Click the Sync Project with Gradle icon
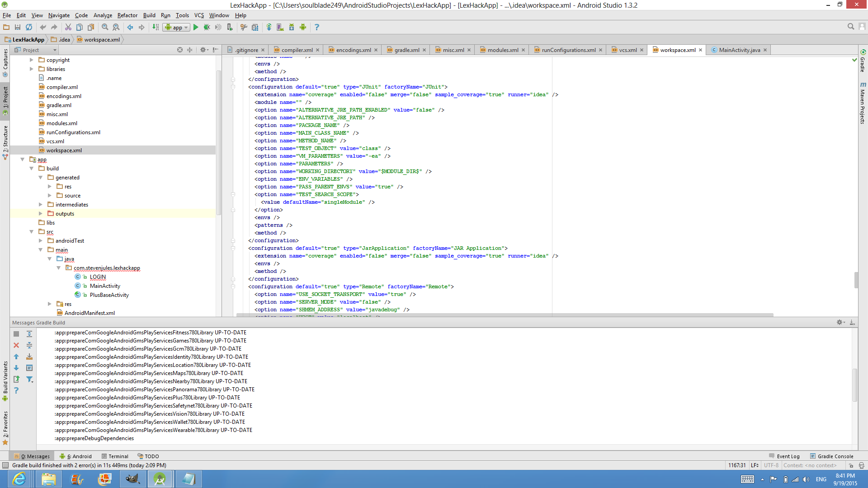The height and width of the screenshot is (488, 868). 269,27
